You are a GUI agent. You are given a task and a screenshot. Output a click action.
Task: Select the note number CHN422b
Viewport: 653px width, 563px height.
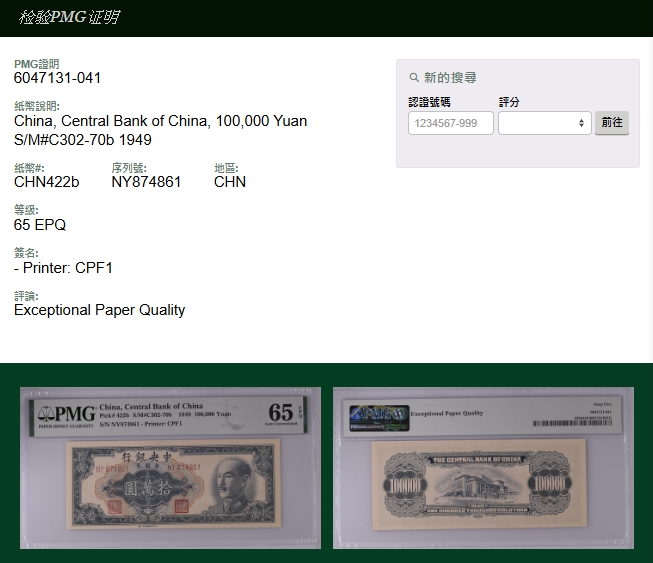[x=47, y=182]
